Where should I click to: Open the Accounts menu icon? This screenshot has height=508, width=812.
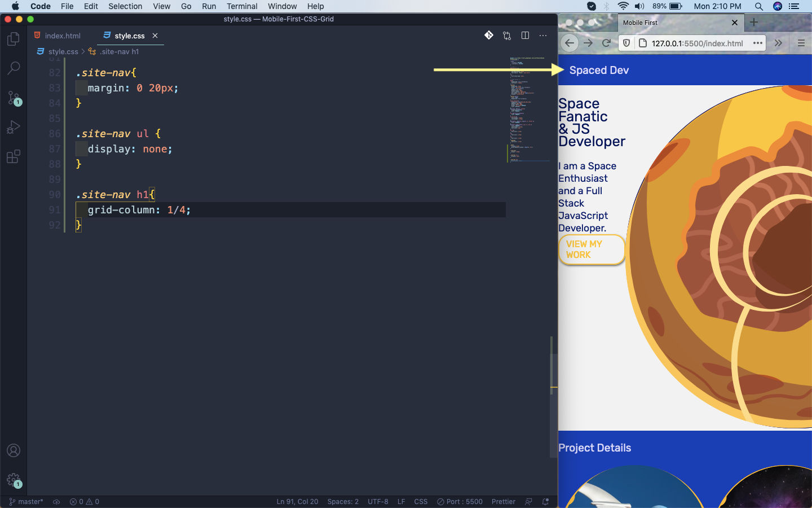13,450
